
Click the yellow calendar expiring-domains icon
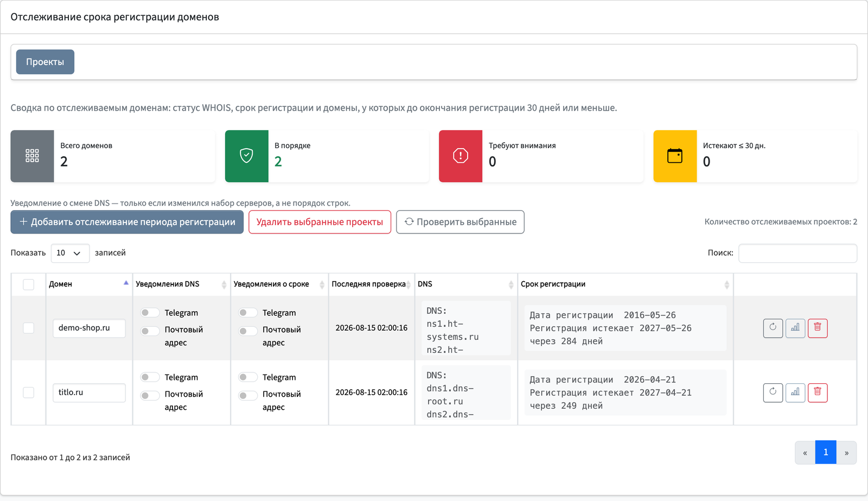[x=675, y=156]
